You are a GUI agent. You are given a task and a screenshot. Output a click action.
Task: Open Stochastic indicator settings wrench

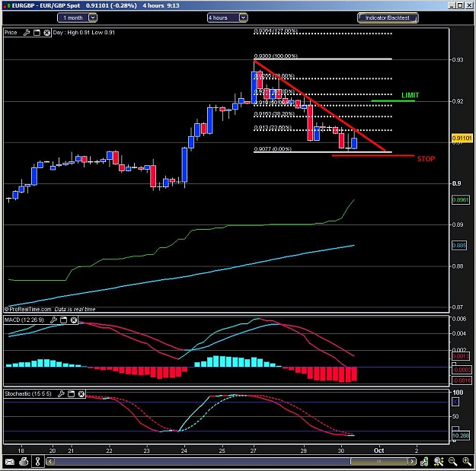tap(61, 393)
